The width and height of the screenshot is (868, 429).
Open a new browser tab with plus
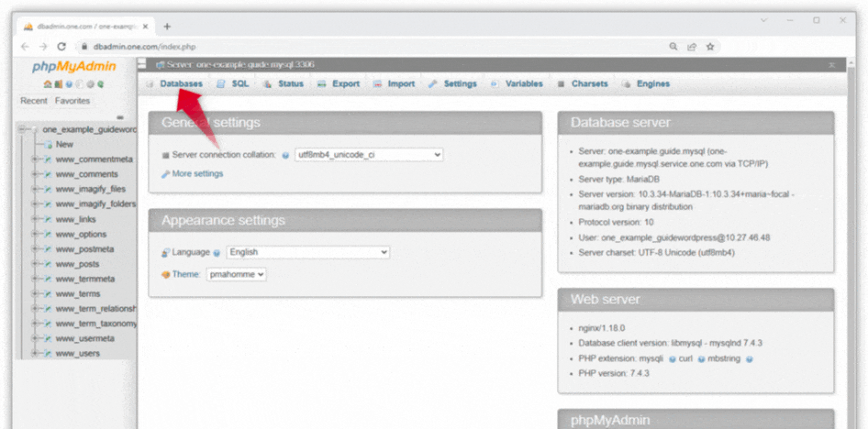(x=167, y=26)
